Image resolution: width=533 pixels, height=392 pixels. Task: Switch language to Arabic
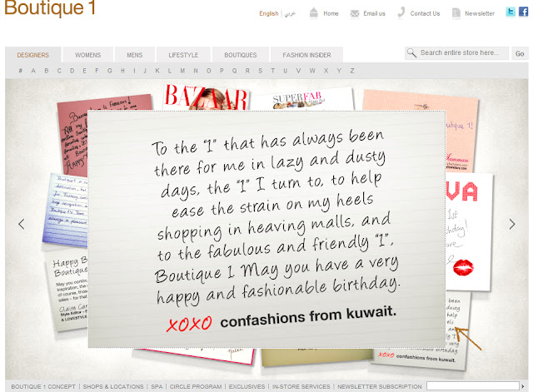(290, 13)
